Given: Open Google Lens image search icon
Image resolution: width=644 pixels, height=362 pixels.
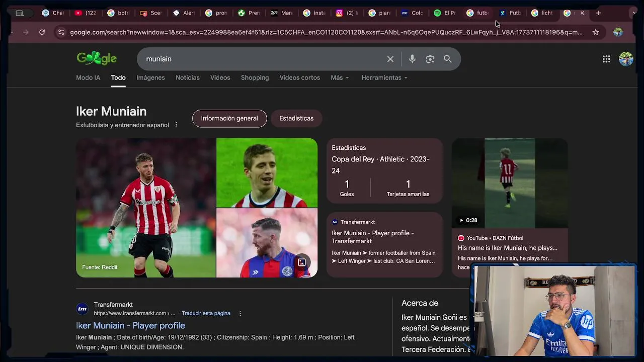Looking at the screenshot, I should (x=430, y=59).
